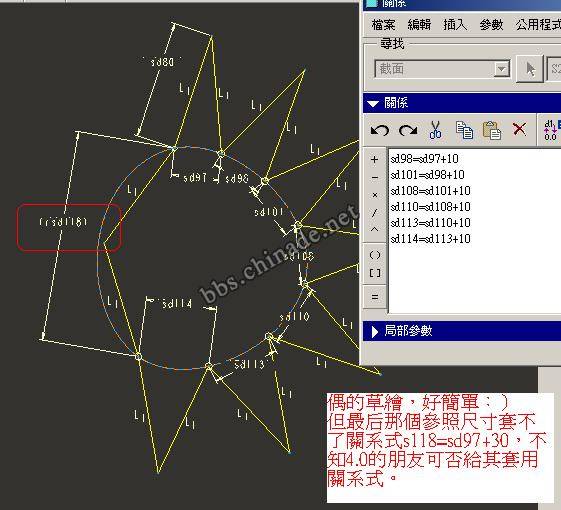Select the rsd118 reference dimension
The width and height of the screenshot is (561, 510).
[63, 222]
